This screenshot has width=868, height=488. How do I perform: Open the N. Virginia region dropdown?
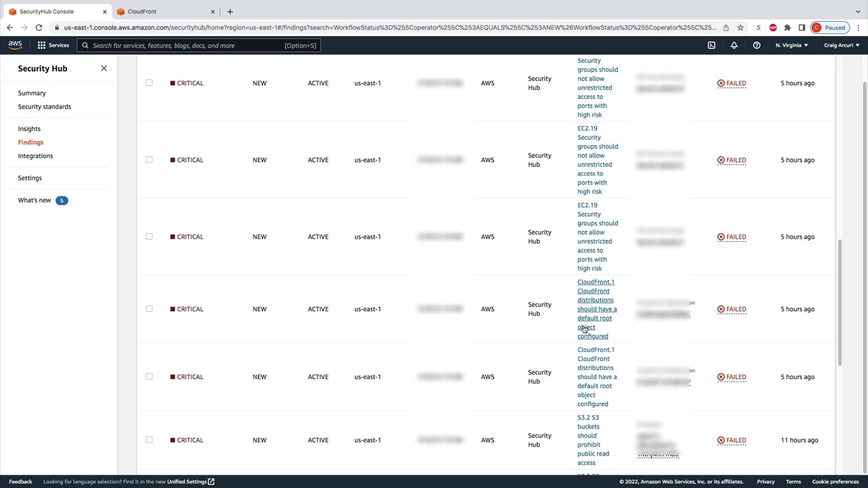coord(791,45)
